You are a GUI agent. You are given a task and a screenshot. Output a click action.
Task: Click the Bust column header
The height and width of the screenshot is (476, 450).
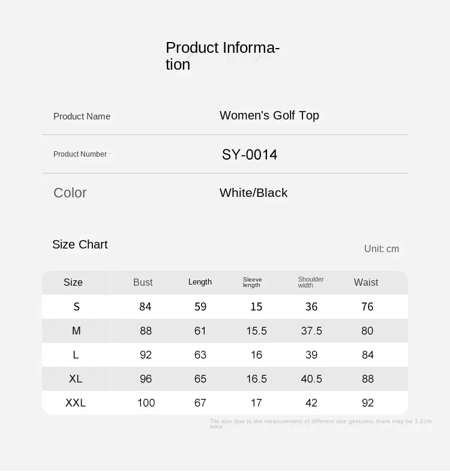pyautogui.click(x=143, y=282)
